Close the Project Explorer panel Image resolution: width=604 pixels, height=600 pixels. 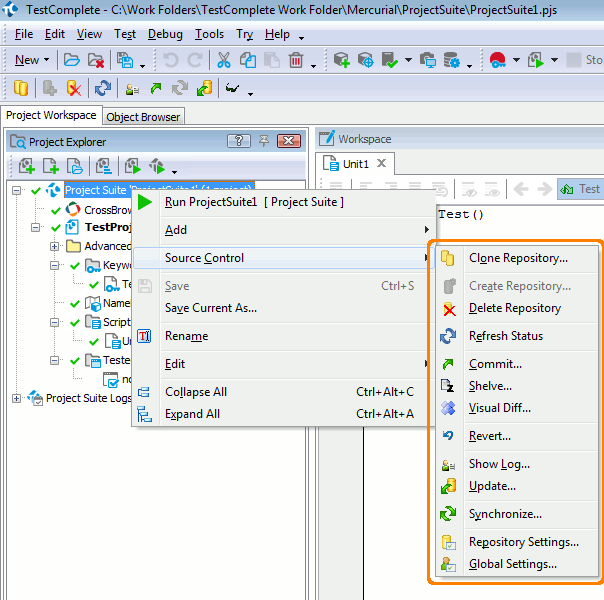click(289, 141)
